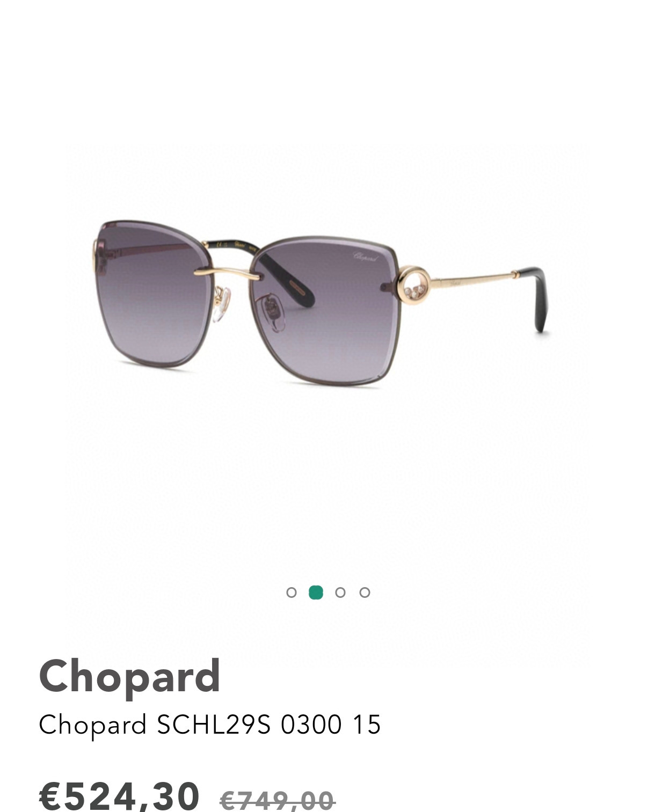Jump to the fourth carousel image dot
655x812 pixels.
pyautogui.click(x=365, y=592)
